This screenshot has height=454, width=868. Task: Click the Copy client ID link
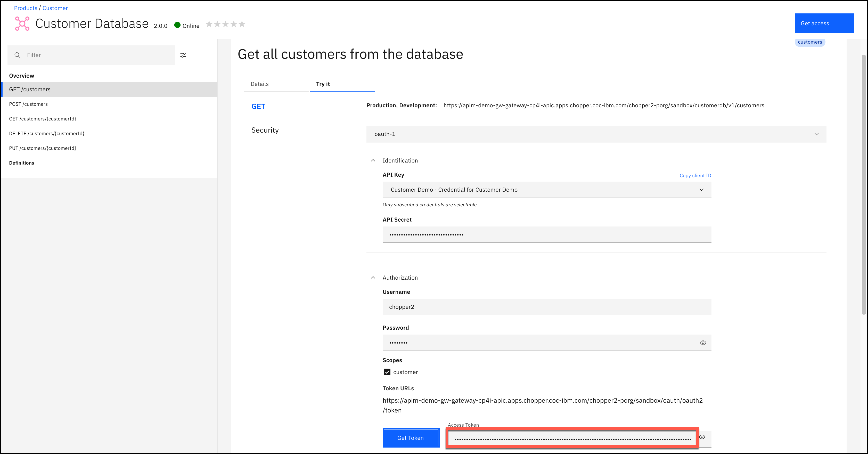695,176
